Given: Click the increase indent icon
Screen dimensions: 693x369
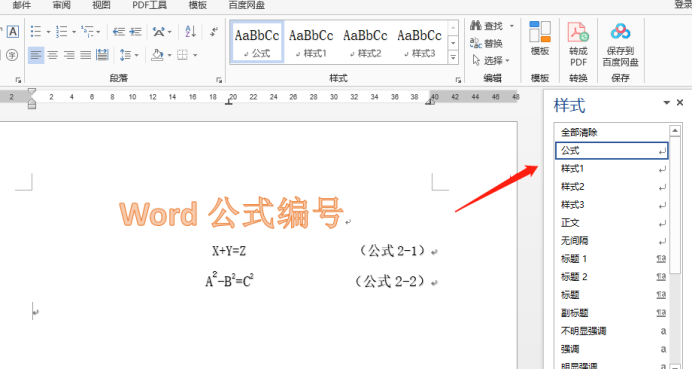Looking at the screenshot, I should pos(135,31).
